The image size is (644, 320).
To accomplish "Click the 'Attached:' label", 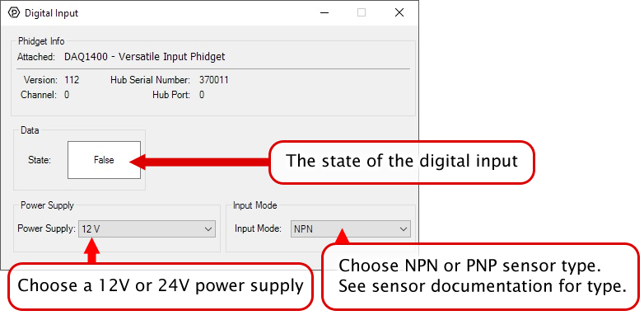I will click(36, 57).
